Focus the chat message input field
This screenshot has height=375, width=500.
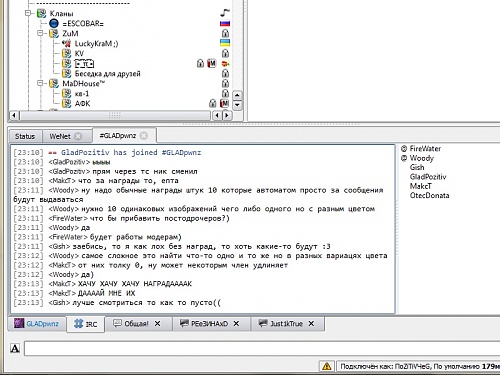pos(262,349)
